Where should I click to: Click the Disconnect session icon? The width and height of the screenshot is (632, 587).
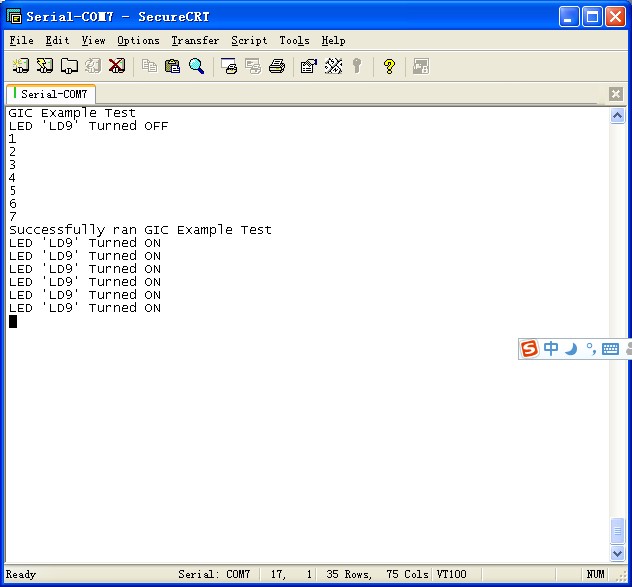tap(116, 66)
